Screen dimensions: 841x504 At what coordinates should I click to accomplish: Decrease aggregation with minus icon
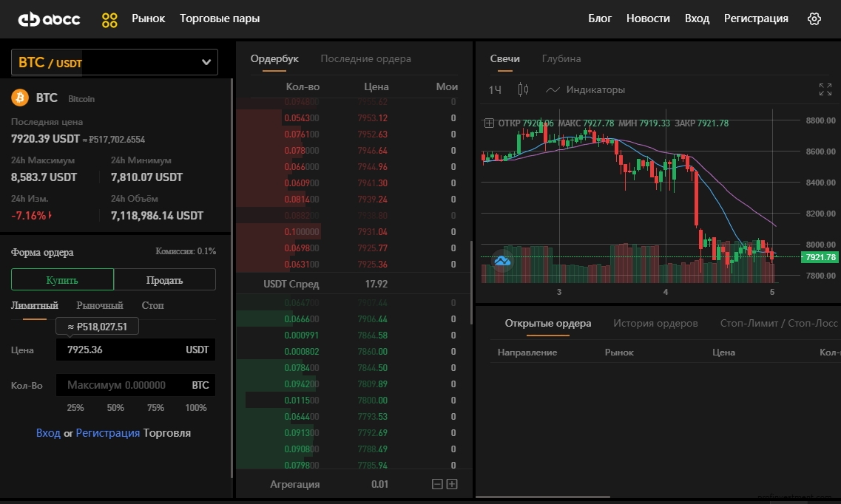[437, 484]
